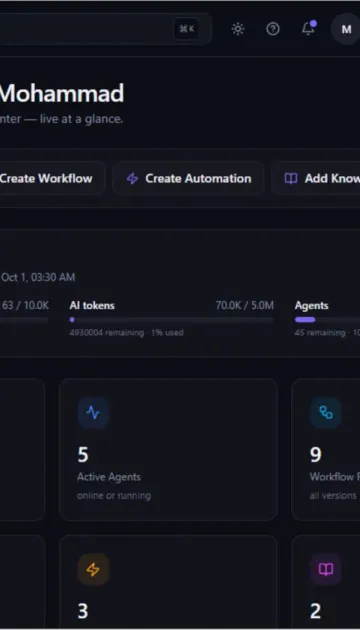The height and width of the screenshot is (630, 360).
Task: Click the 'live at a glance.' subtitle
Action: pos(82,119)
